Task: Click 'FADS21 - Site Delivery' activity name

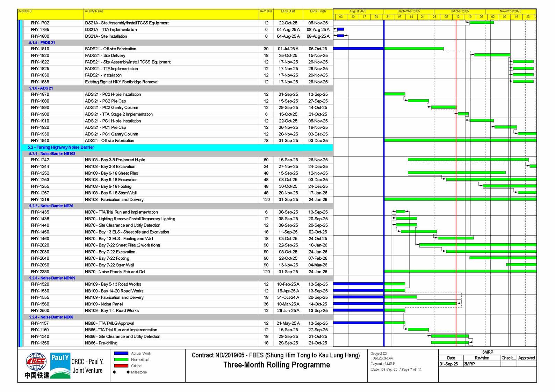Action: click(x=105, y=56)
